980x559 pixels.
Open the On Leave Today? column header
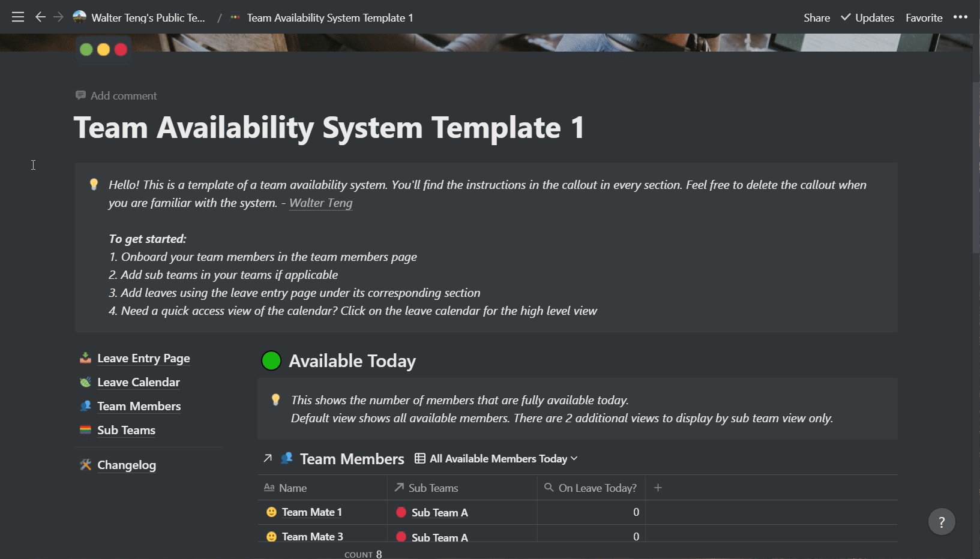pos(591,488)
